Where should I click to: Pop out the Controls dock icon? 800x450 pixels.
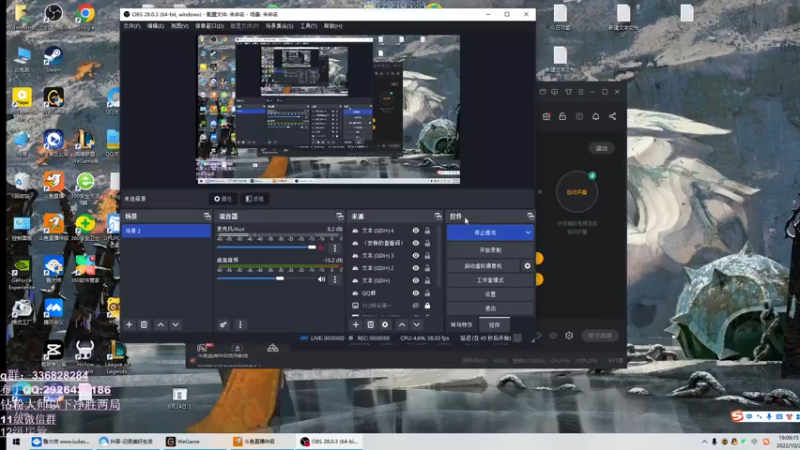530,216
